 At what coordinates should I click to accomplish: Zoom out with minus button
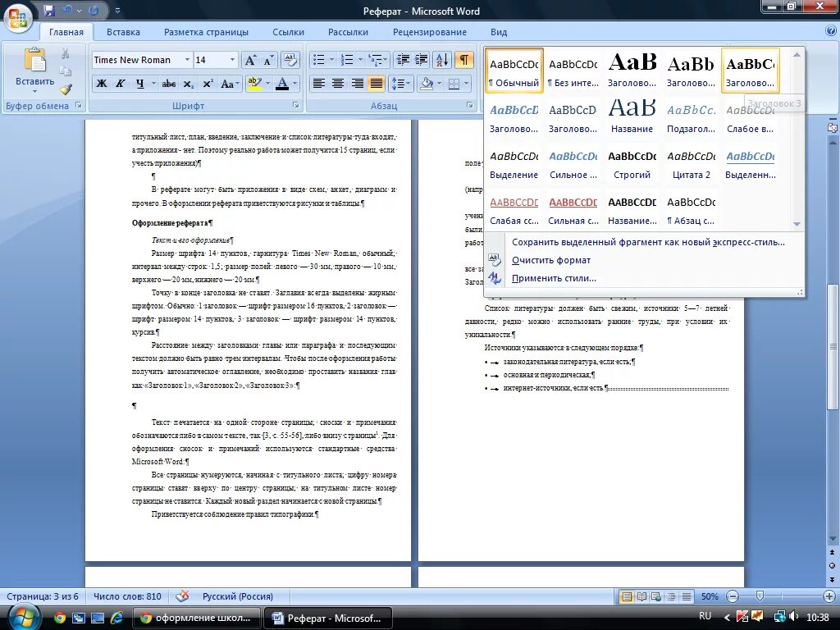pos(733,596)
